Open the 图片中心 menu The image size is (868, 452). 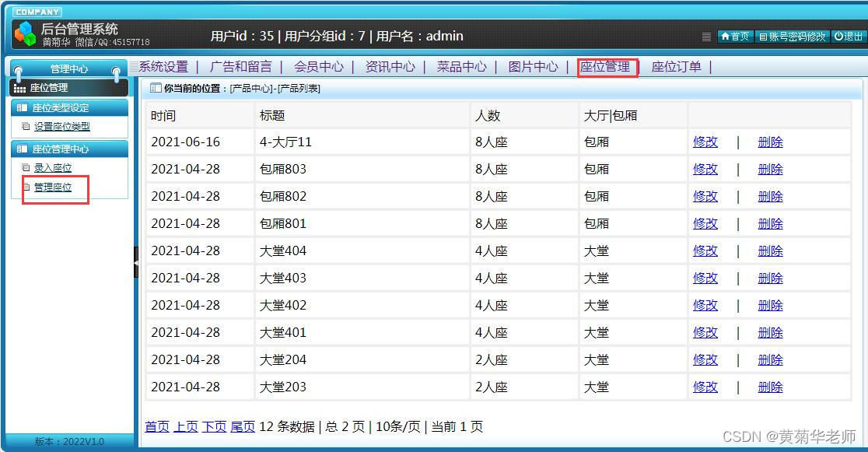[x=533, y=66]
